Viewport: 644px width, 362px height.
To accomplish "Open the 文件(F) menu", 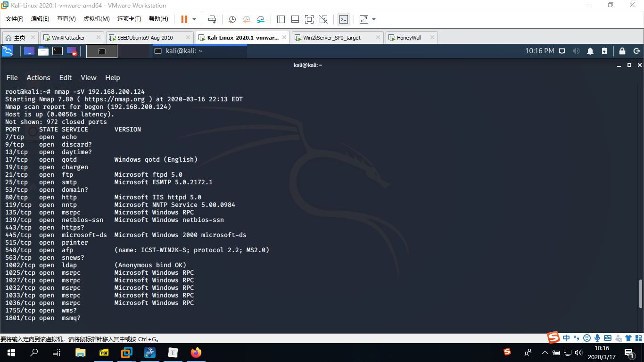I will pos(15,19).
